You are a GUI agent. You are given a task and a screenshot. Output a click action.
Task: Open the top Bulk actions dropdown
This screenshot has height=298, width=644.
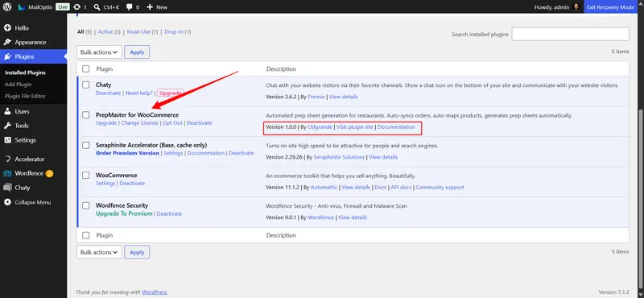coord(99,52)
